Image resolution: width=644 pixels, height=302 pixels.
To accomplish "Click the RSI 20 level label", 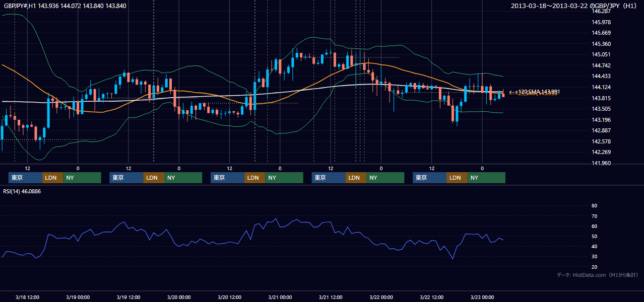I will (x=594, y=267).
